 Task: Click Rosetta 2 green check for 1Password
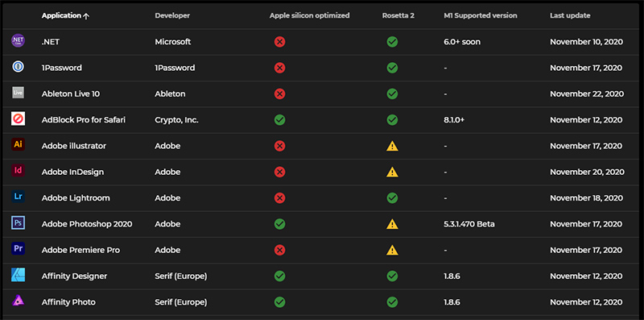pos(392,68)
